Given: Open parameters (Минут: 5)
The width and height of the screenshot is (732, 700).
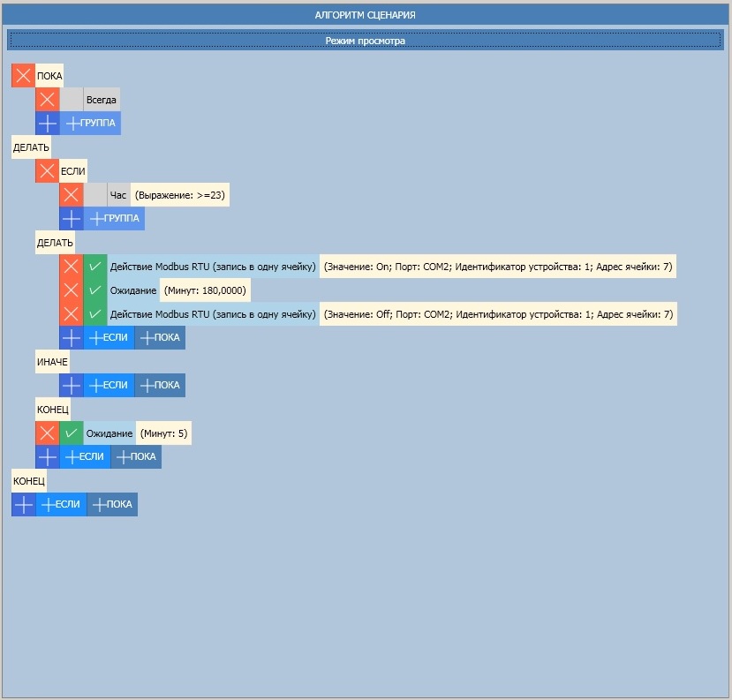Looking at the screenshot, I should click(x=164, y=433).
